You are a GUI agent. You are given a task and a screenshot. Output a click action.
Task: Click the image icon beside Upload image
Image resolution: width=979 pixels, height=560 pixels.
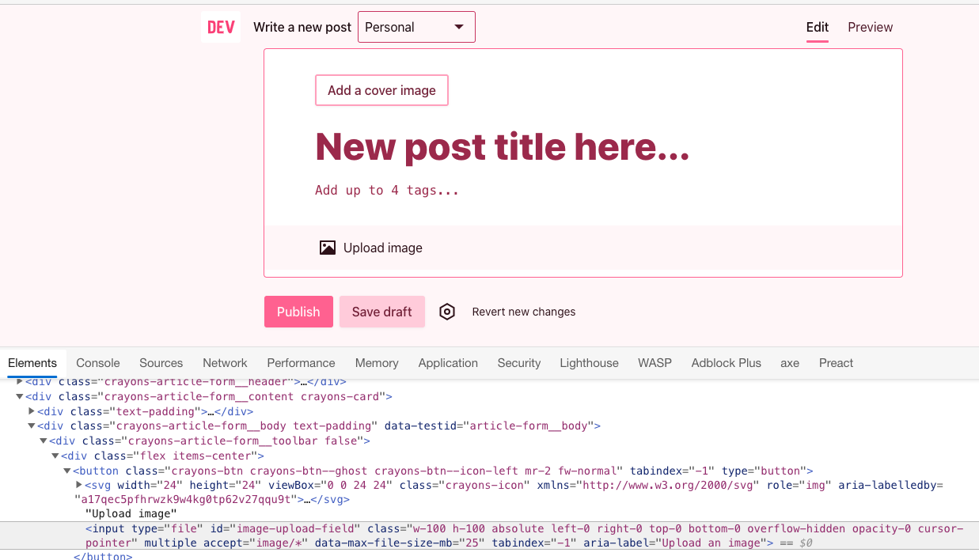[327, 247]
